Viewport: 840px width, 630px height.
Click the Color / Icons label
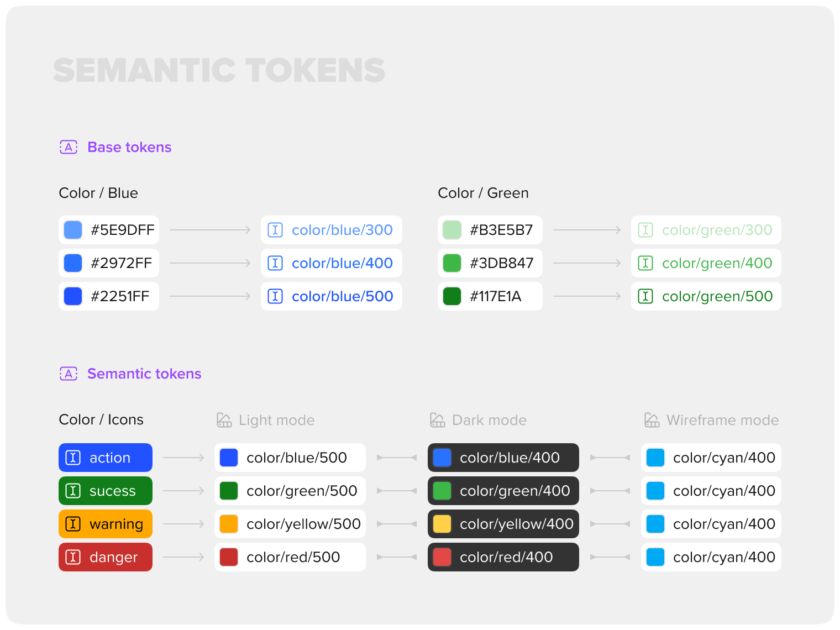pos(101,419)
